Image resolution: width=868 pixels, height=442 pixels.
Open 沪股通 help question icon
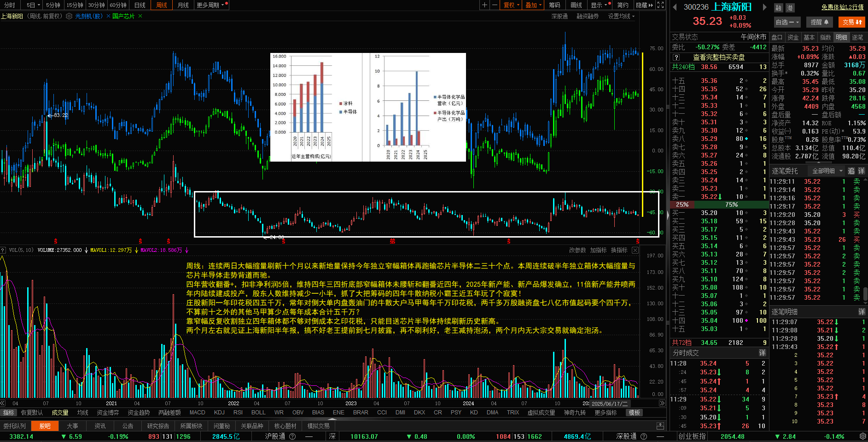(292, 436)
